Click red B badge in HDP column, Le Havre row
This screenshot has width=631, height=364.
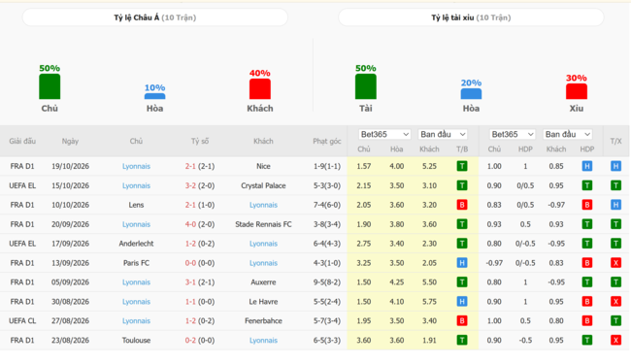(587, 301)
